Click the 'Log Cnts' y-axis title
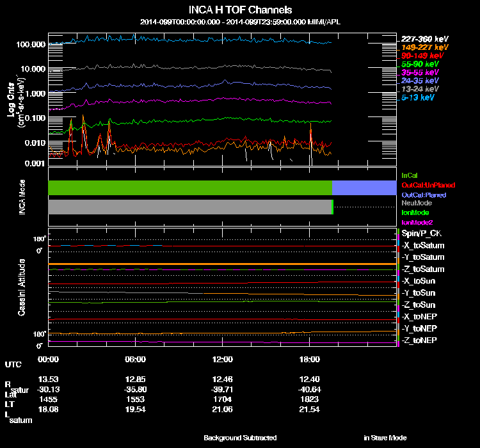 click(12, 100)
